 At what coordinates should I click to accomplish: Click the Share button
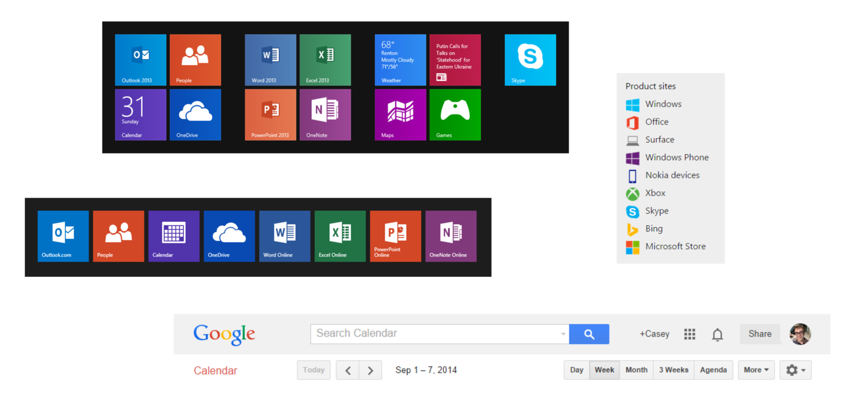pos(760,334)
